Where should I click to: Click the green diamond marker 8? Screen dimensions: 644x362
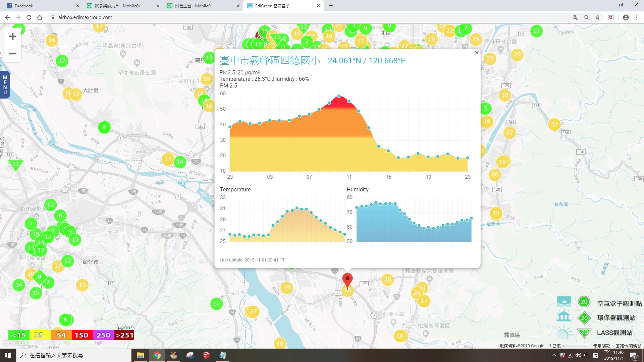[x=40, y=277]
